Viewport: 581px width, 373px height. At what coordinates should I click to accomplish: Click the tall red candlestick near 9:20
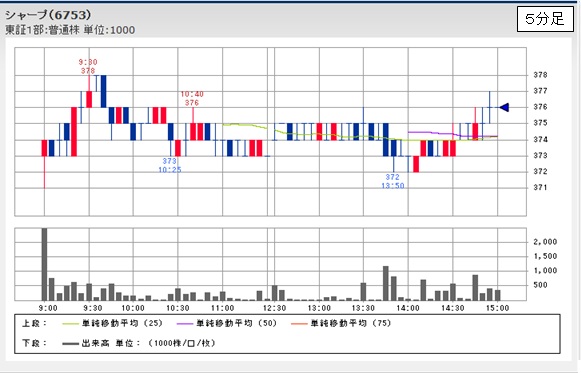pyautogui.click(x=74, y=131)
